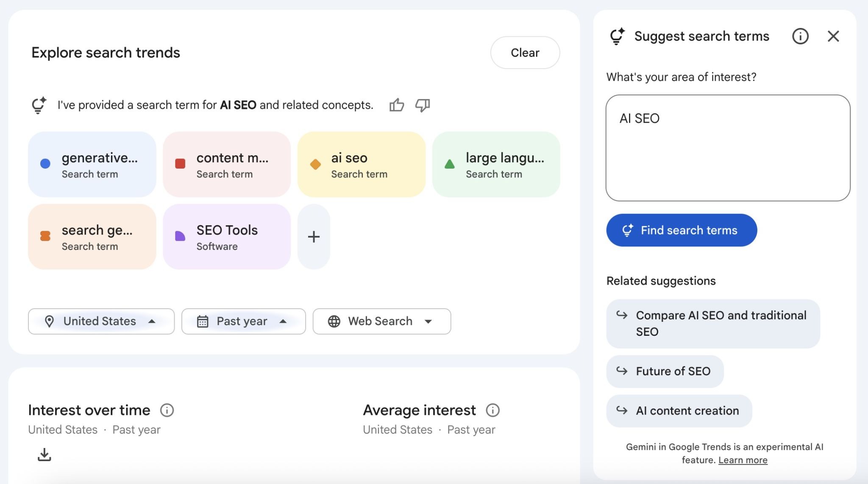The image size is (868, 484).
Task: Open the United States location dropdown
Action: coord(101,321)
